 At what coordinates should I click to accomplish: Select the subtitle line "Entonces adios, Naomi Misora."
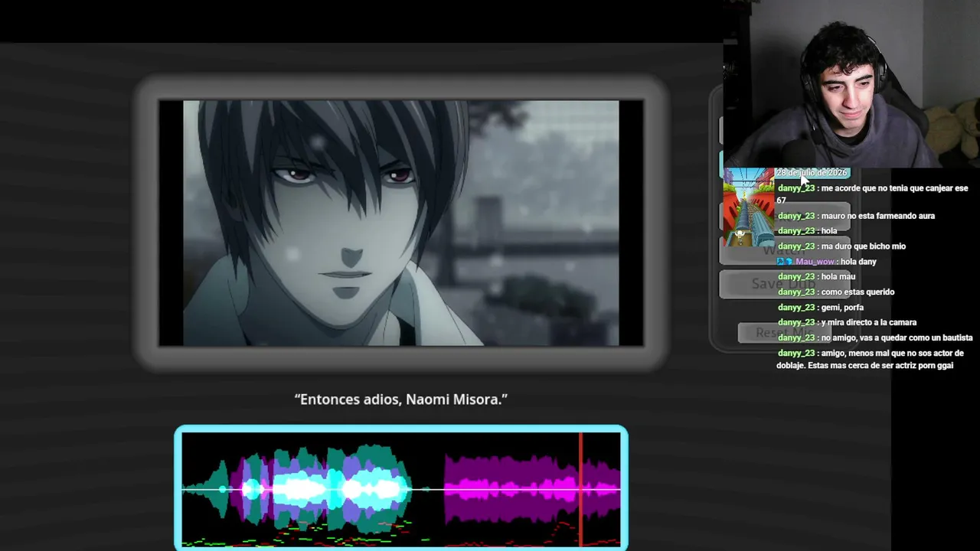[401, 399]
